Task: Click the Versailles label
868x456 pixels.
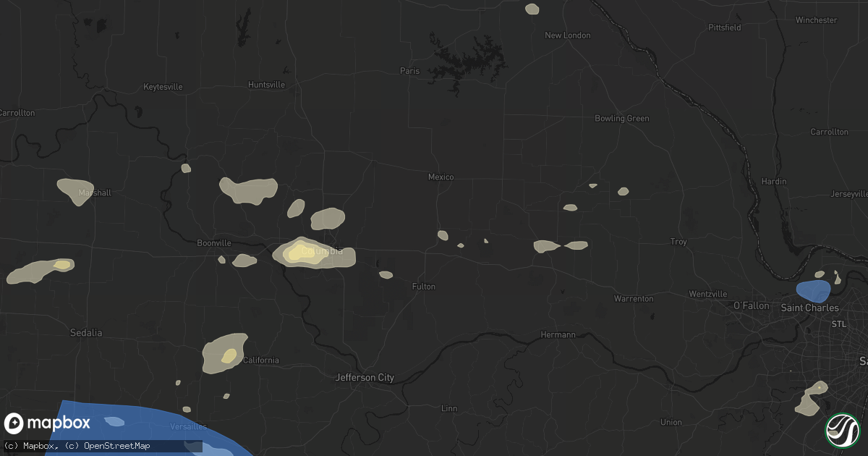Action: [x=187, y=426]
